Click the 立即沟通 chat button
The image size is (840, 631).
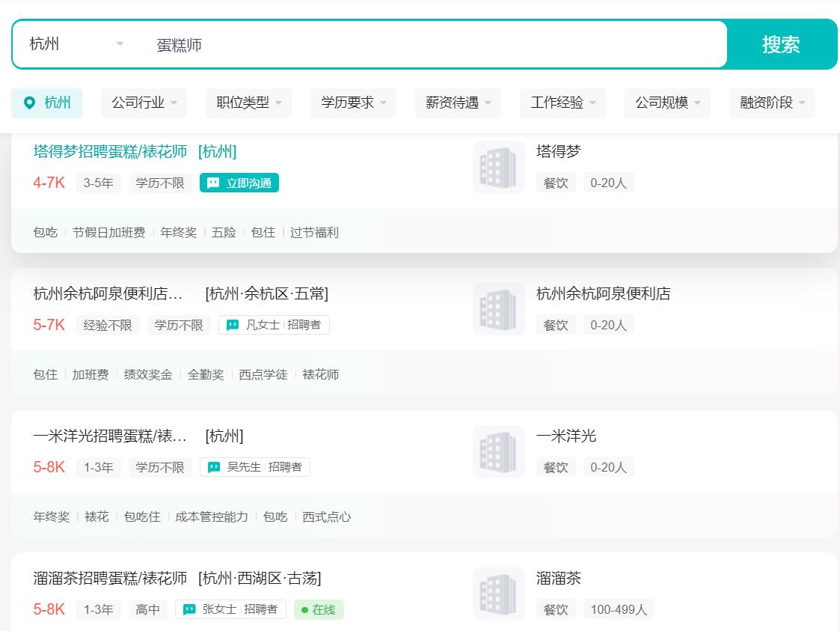239,183
